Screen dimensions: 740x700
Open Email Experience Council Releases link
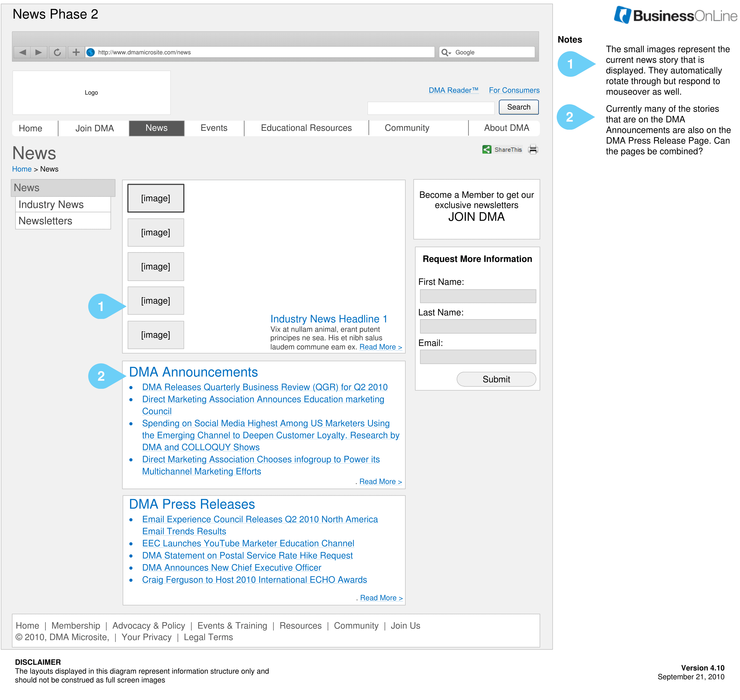coord(260,525)
